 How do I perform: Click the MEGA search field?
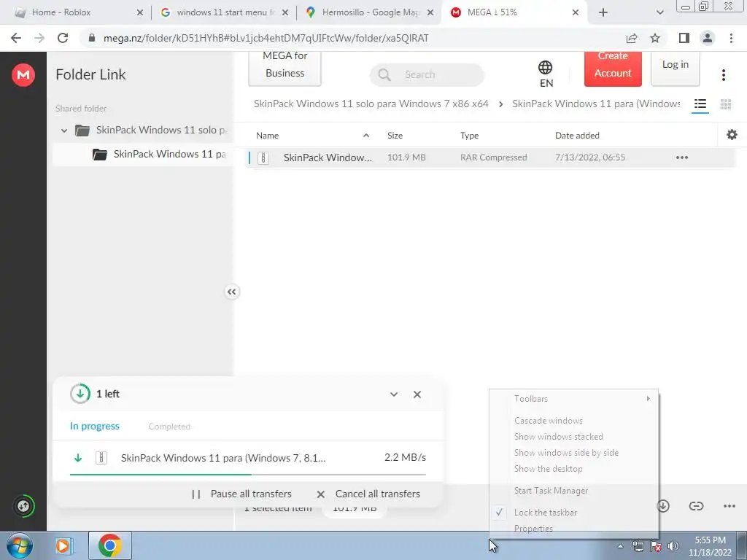pyautogui.click(x=427, y=75)
